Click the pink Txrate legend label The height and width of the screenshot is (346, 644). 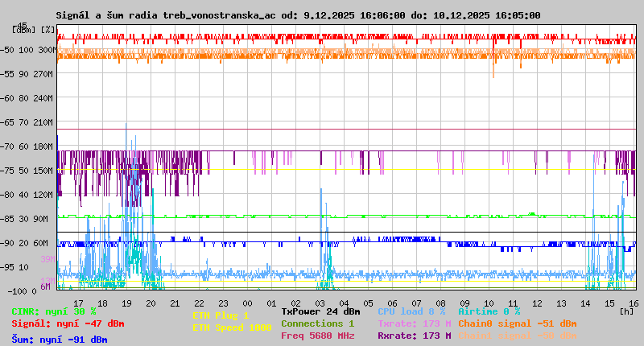pos(414,323)
